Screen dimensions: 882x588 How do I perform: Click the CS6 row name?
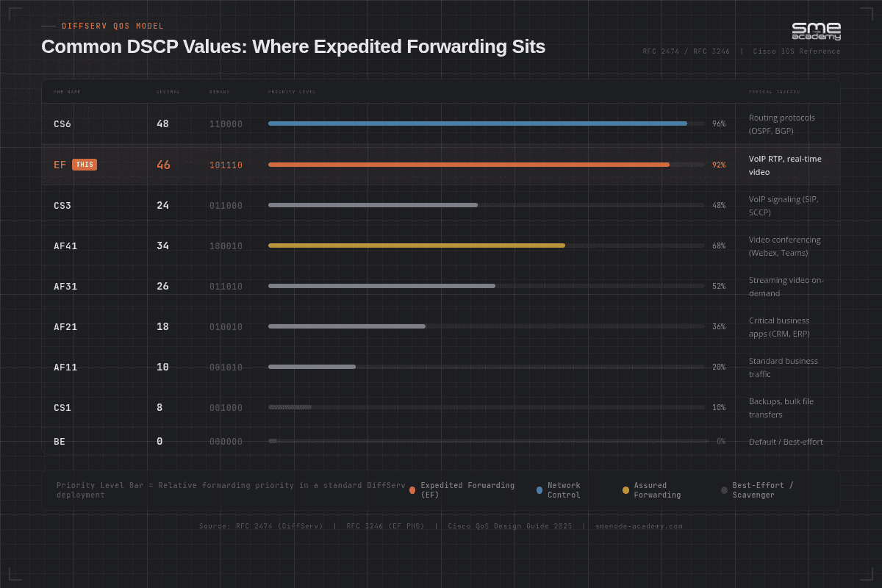click(x=62, y=124)
